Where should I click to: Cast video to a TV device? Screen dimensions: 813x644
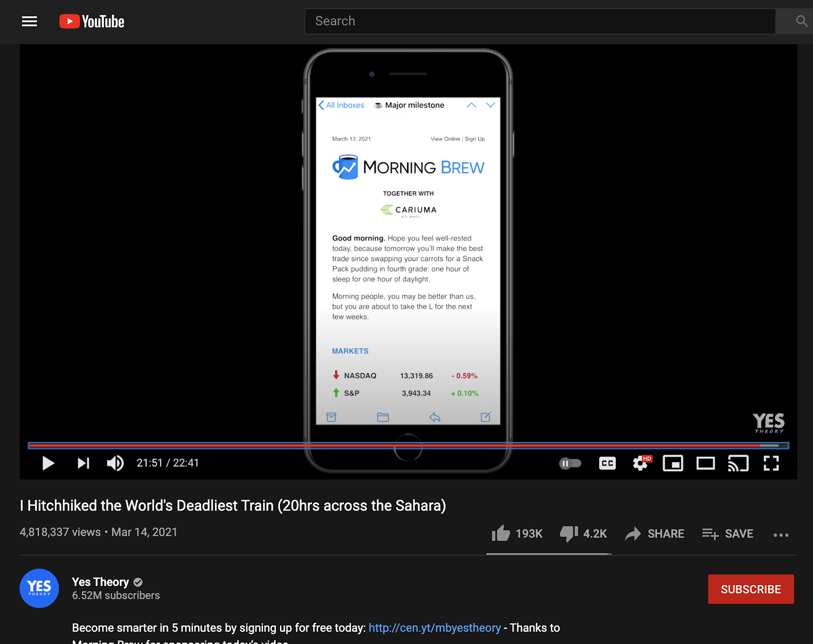pyautogui.click(x=738, y=463)
